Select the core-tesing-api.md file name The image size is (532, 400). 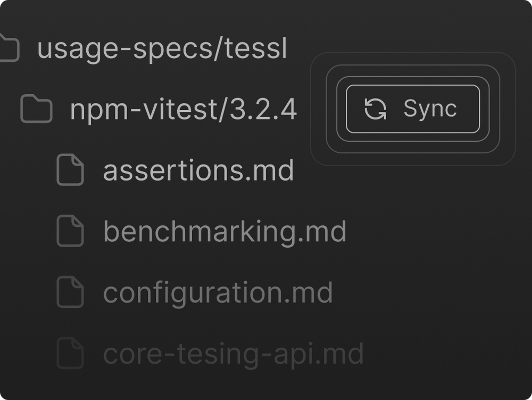point(233,354)
